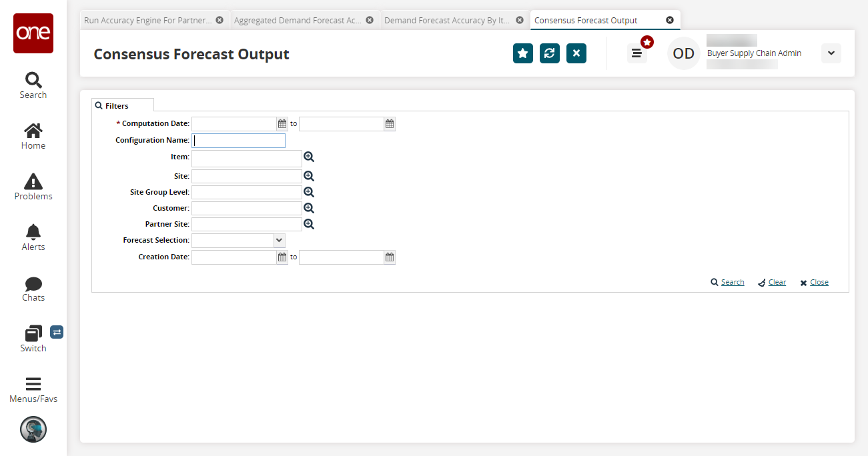The width and height of the screenshot is (868, 456).
Task: Close the Consensus Forecast Output tab
Action: pos(670,20)
